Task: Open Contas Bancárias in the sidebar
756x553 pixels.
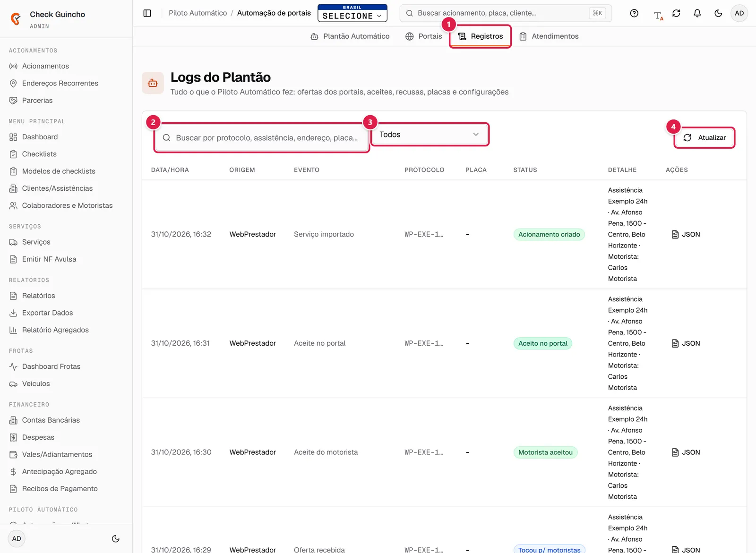Action: coord(66,420)
